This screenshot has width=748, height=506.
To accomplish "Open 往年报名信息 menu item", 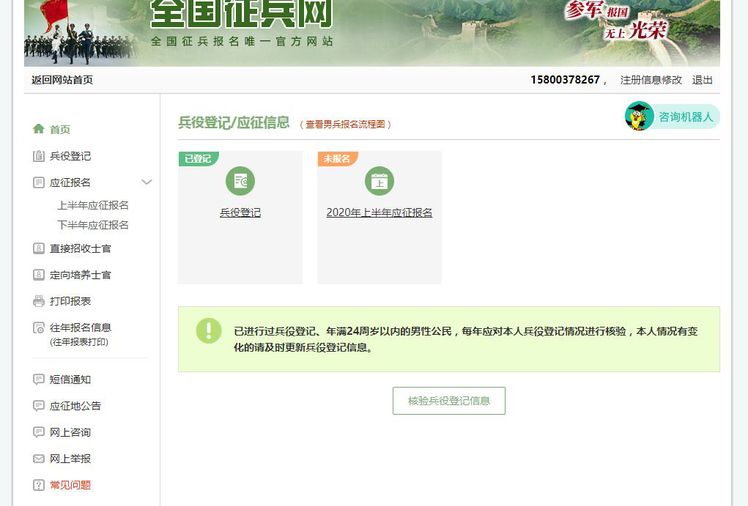I will click(x=80, y=328).
